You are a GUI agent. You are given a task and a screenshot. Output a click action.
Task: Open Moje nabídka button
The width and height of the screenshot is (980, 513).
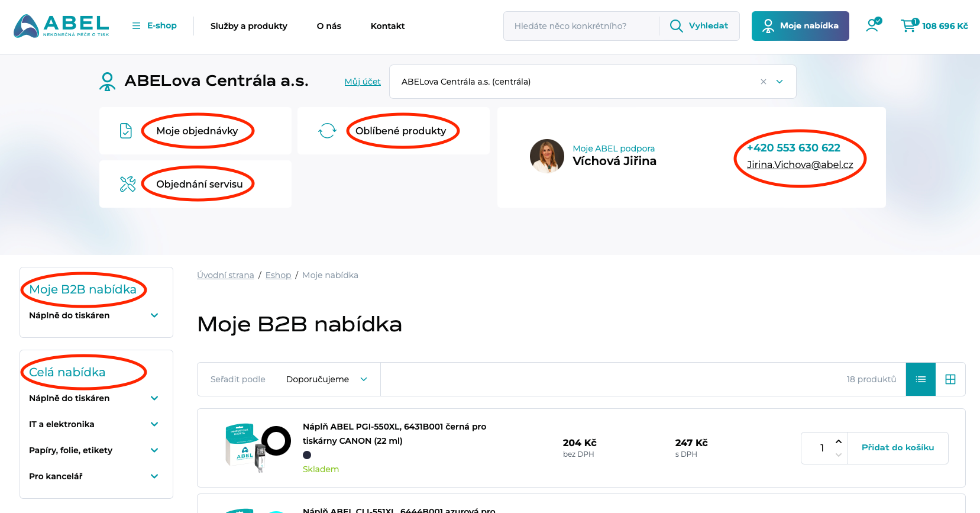click(x=800, y=26)
